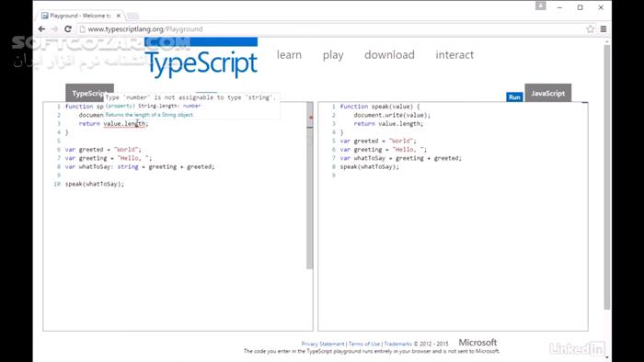Viewport: 644px width, 362px height.
Task: Click the browser forward arrow
Action: click(54, 29)
